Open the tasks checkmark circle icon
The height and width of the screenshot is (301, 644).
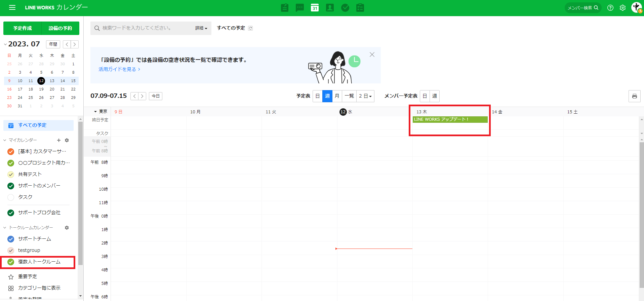tap(345, 8)
